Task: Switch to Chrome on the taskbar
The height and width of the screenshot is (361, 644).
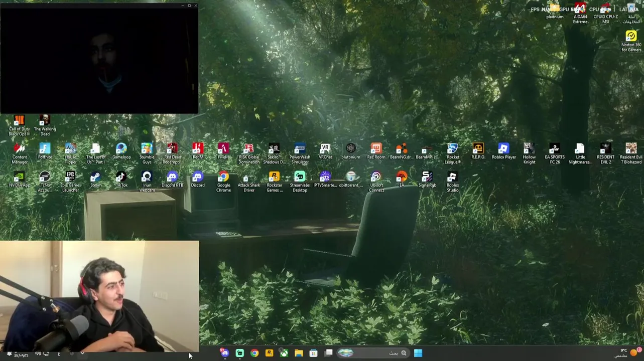Action: coord(254,353)
